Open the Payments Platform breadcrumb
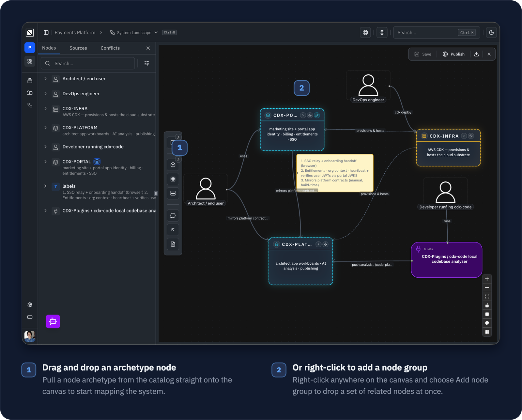 point(75,33)
